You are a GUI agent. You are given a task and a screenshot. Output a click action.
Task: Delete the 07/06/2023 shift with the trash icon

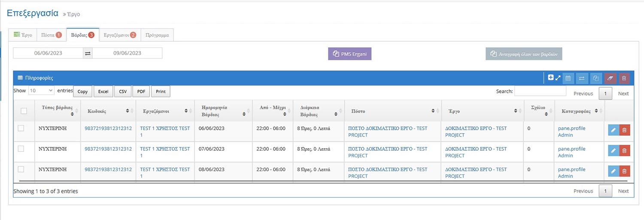[624, 150]
